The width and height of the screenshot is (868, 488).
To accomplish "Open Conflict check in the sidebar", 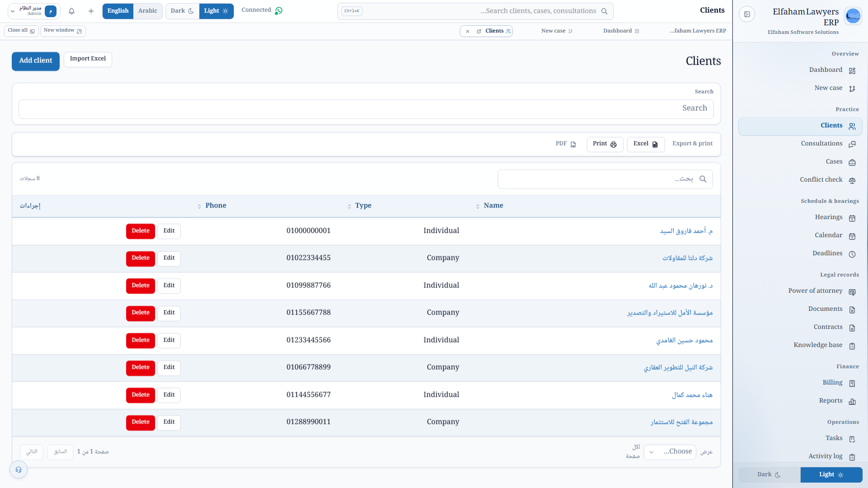I will (x=800, y=180).
